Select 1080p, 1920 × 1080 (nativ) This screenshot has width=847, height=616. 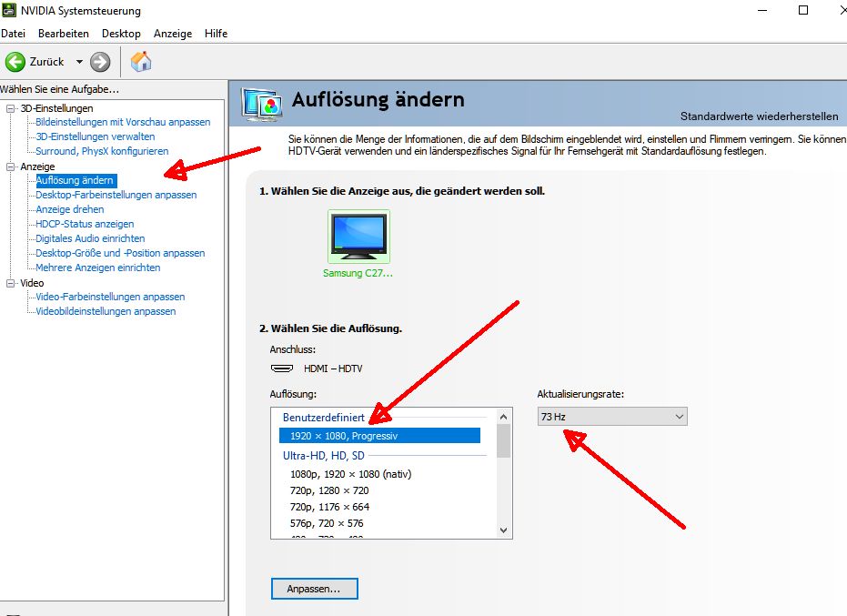(x=350, y=474)
